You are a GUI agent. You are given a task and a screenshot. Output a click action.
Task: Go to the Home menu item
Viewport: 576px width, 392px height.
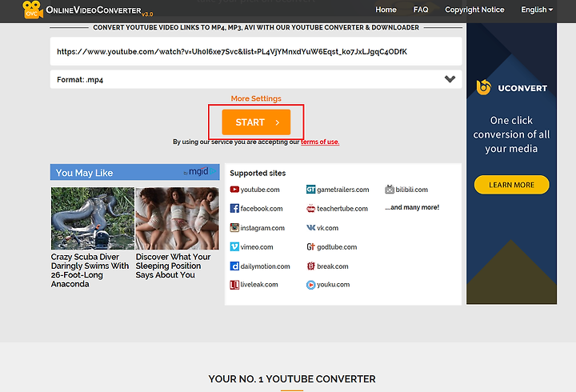pyautogui.click(x=386, y=10)
